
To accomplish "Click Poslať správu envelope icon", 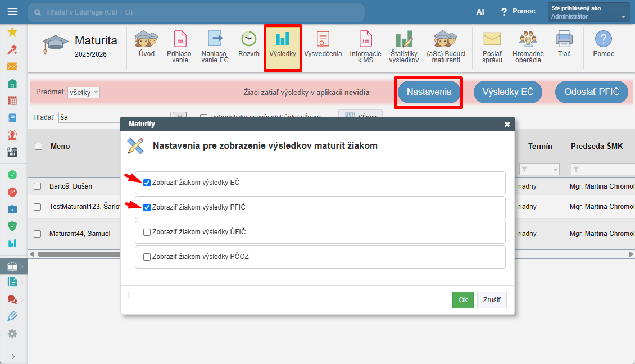I will (x=492, y=39).
